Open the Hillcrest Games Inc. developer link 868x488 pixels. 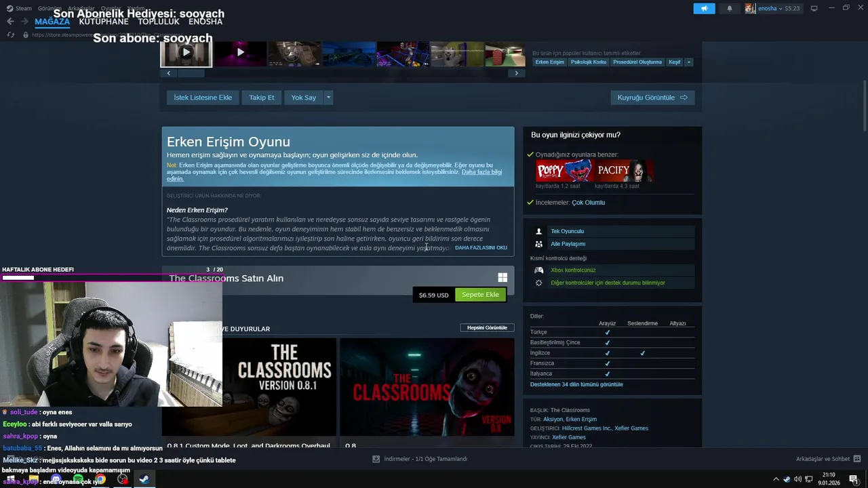587,428
